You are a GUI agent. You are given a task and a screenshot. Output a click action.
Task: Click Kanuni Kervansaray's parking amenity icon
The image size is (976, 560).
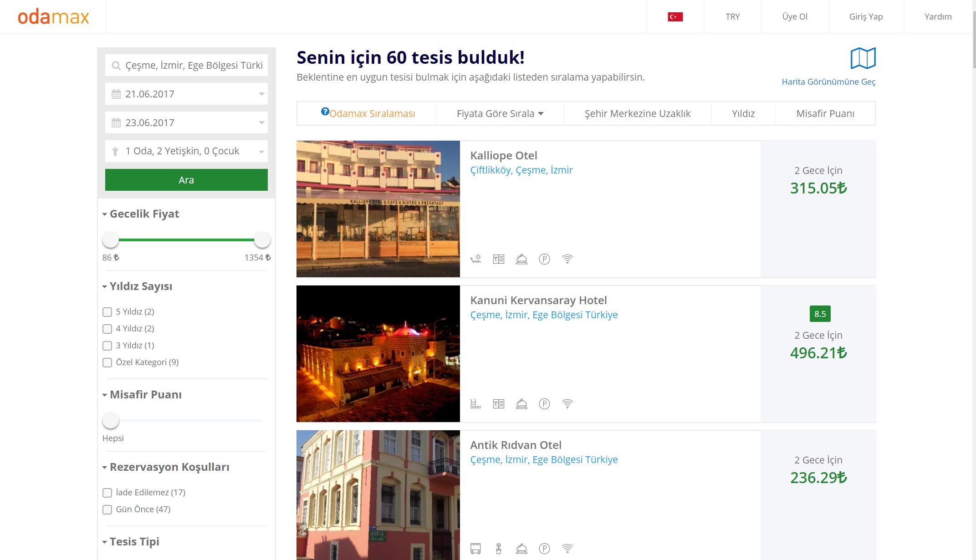544,404
